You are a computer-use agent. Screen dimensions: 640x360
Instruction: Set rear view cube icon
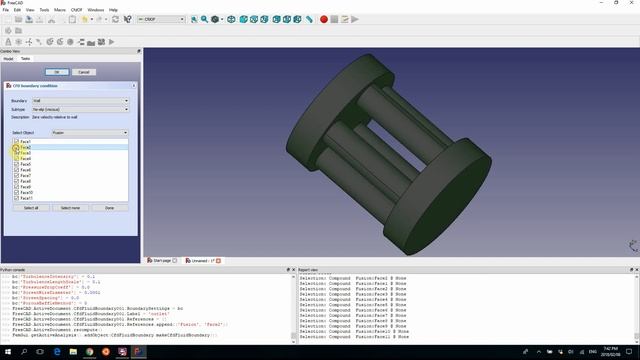click(276, 19)
